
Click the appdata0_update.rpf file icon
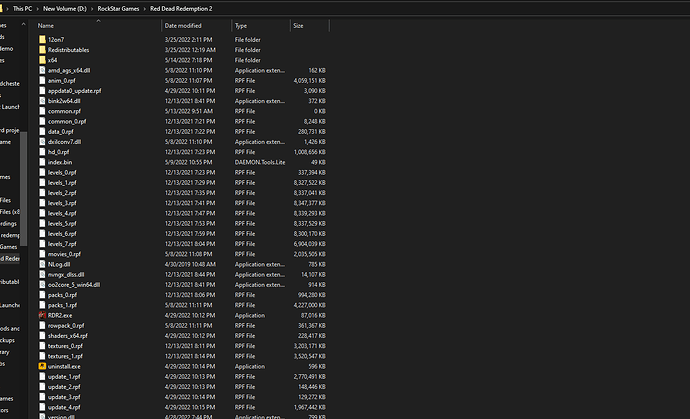click(x=42, y=91)
